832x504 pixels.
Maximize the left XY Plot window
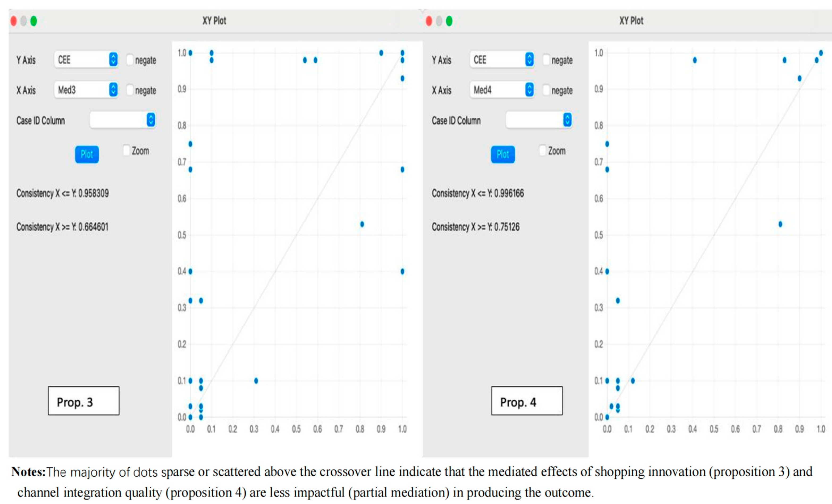tap(34, 21)
